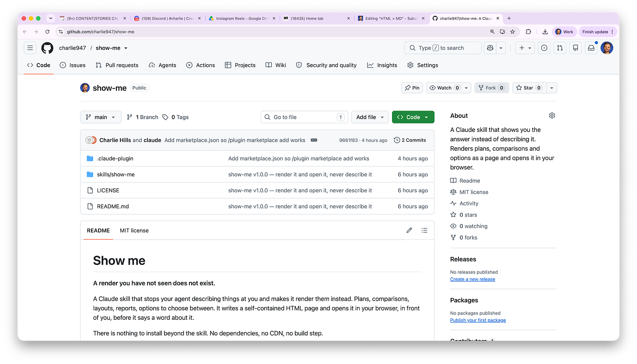
Task: Open the Security and quality tab
Action: [326, 65]
